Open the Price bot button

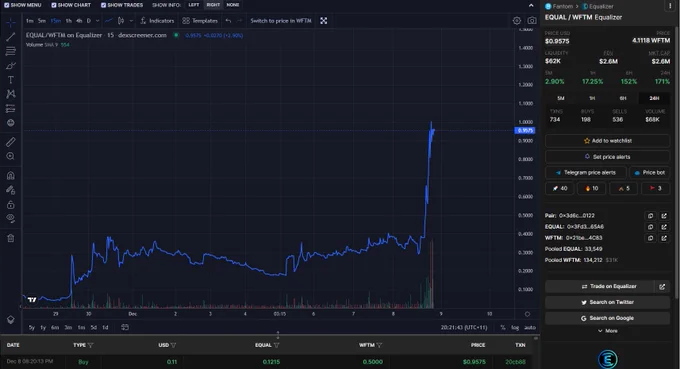pos(650,173)
